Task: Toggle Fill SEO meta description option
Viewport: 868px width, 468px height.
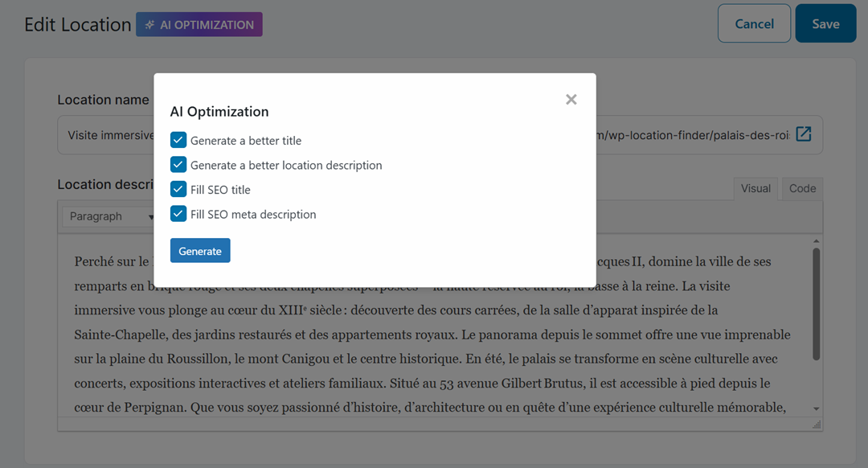Action: pyautogui.click(x=178, y=214)
